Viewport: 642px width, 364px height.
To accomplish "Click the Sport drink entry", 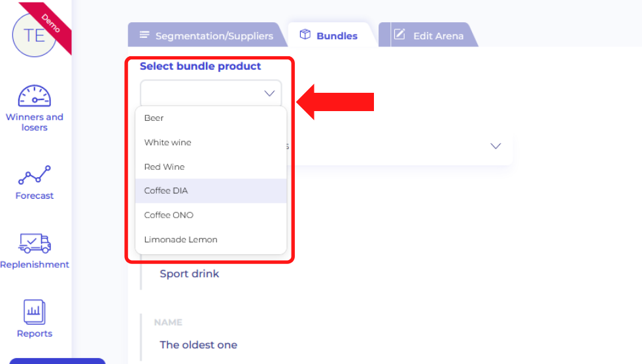I will (x=190, y=274).
